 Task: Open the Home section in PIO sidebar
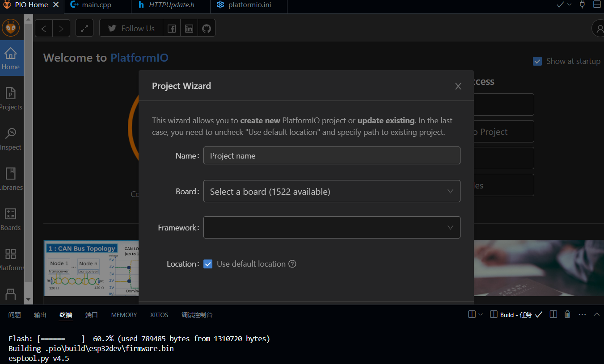click(11, 58)
